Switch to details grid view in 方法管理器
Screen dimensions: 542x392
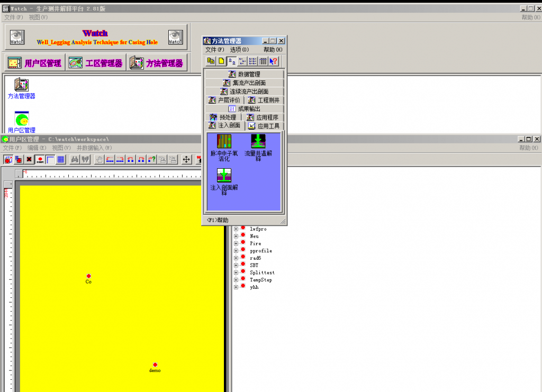point(263,61)
